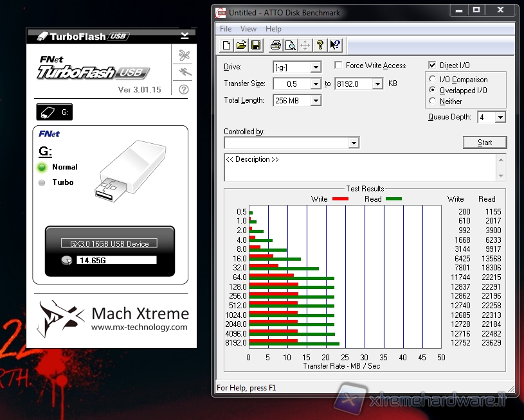Enable the Force Write Access checkbox

coord(339,66)
